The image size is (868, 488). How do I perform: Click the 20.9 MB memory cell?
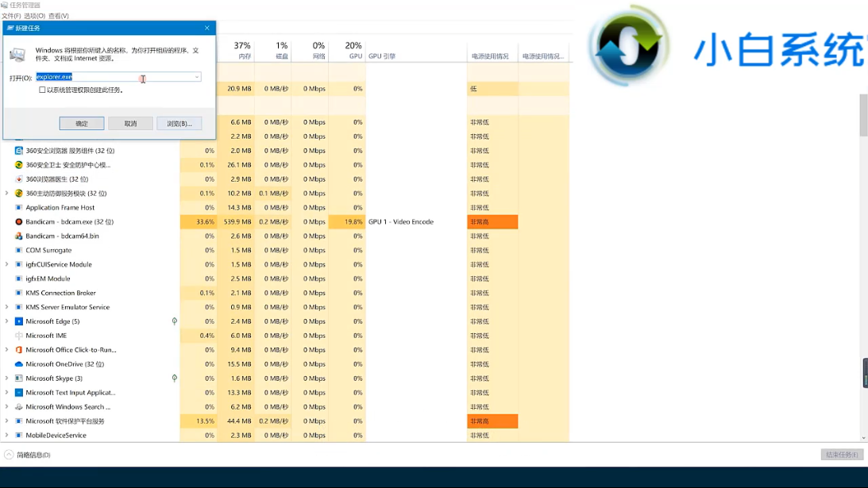point(236,89)
